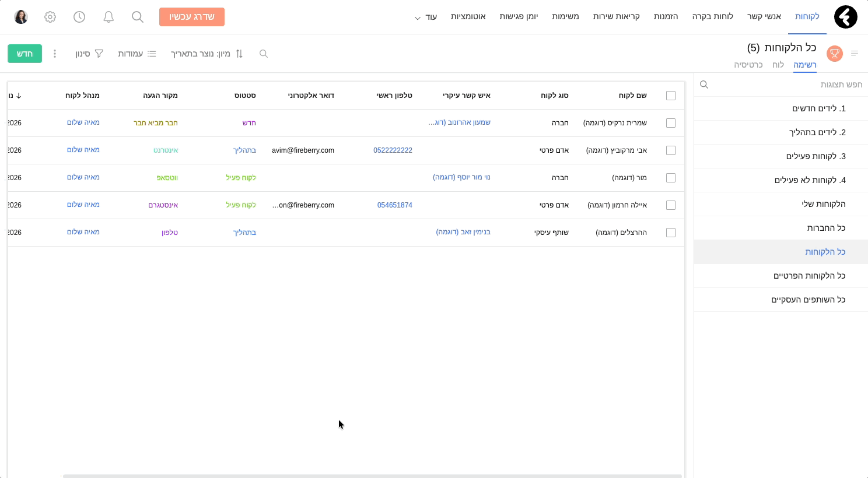Select view 4. לקוחות לא פעילים
Screen dimensions: 868x478
(x=781, y=180)
